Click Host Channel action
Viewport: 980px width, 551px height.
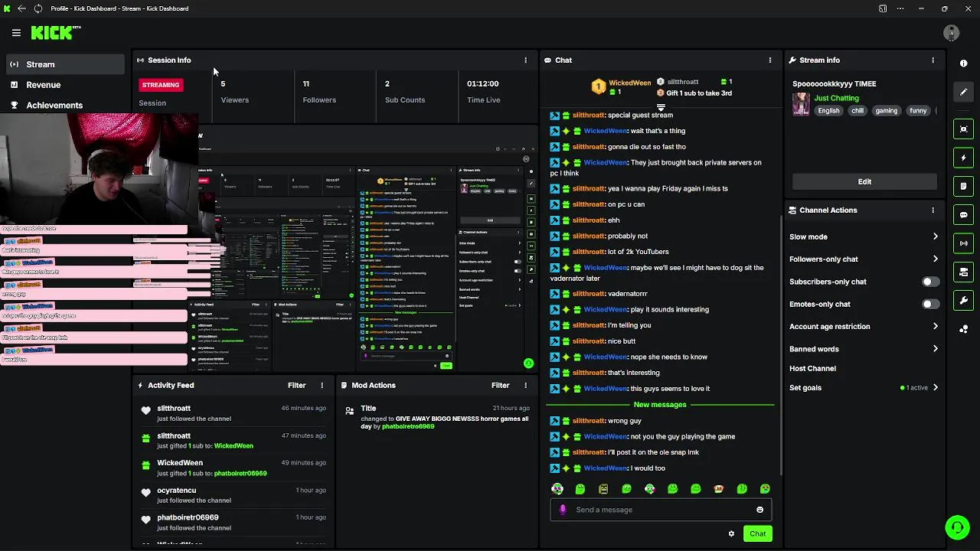[x=812, y=368]
